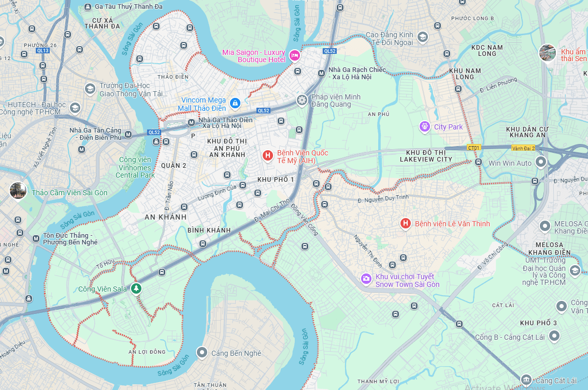This screenshot has height=390, width=588.
Task: Click the Cao Đẳng Kinh Tế Đối Ngoại school icon
Action: point(423,37)
